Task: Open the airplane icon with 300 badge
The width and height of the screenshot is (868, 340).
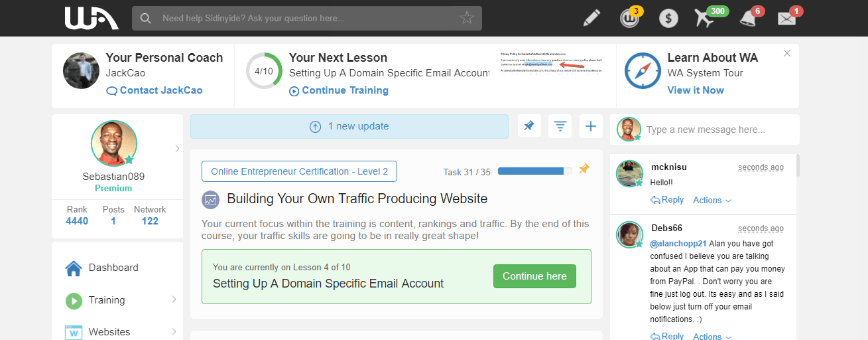Action: click(706, 18)
